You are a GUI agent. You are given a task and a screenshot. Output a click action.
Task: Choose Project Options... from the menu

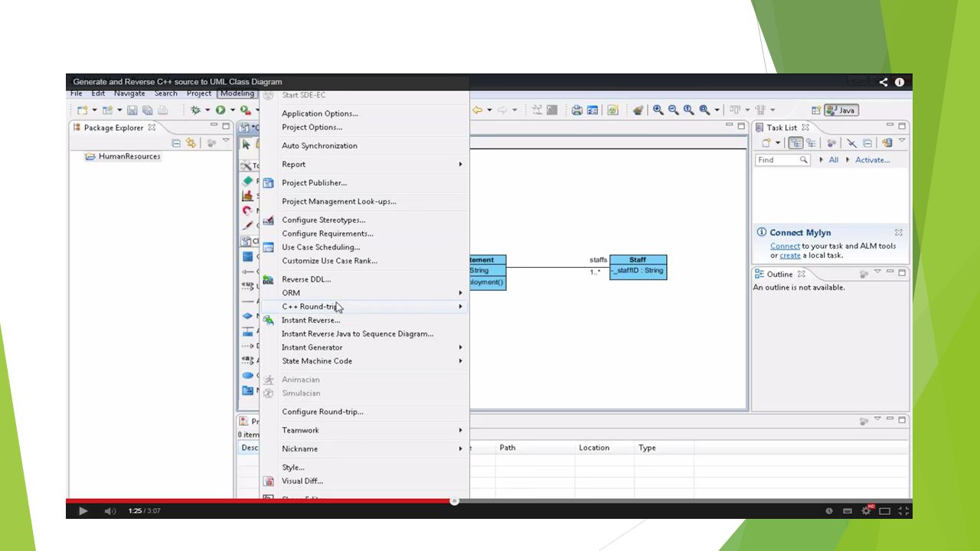point(364,127)
